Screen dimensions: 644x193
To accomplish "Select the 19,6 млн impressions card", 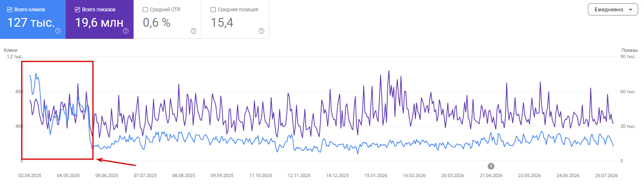I will click(x=100, y=19).
